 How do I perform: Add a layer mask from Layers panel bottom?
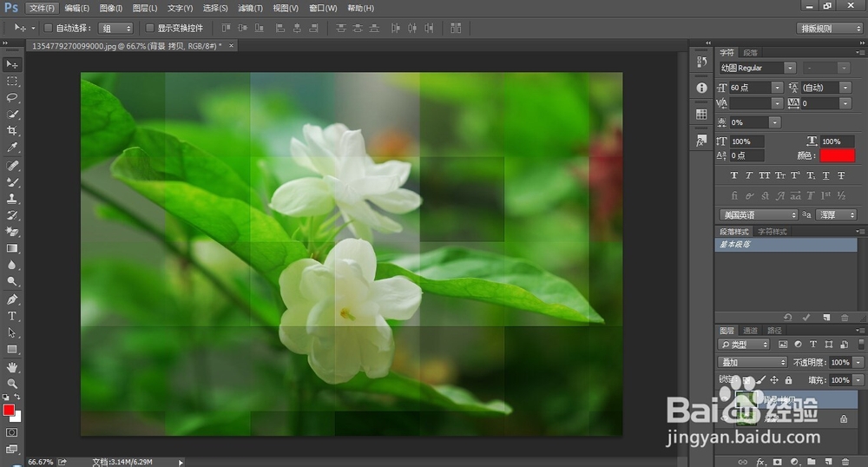tap(777, 462)
